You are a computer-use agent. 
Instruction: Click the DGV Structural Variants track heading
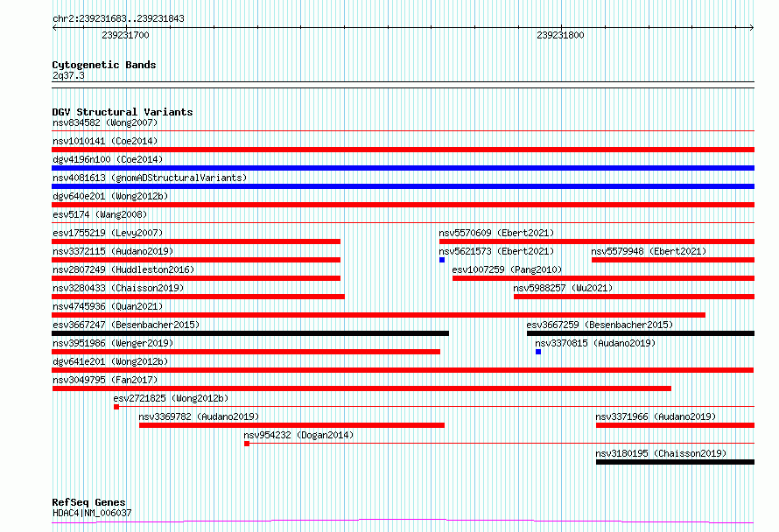coord(123,112)
